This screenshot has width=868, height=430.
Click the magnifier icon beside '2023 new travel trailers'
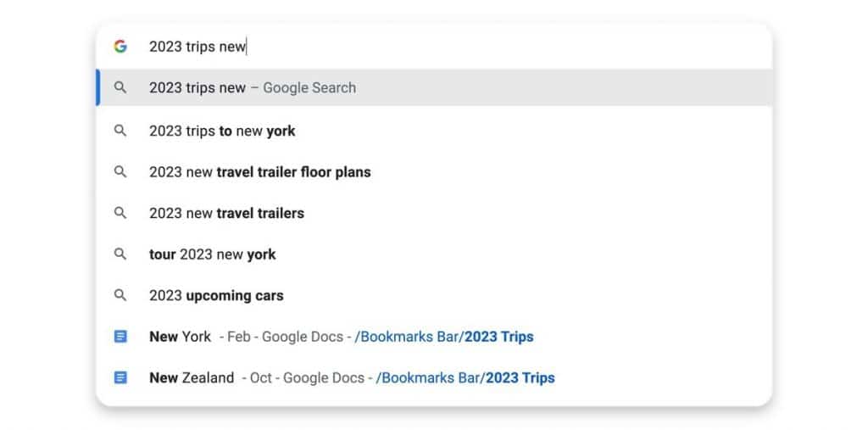coord(120,213)
